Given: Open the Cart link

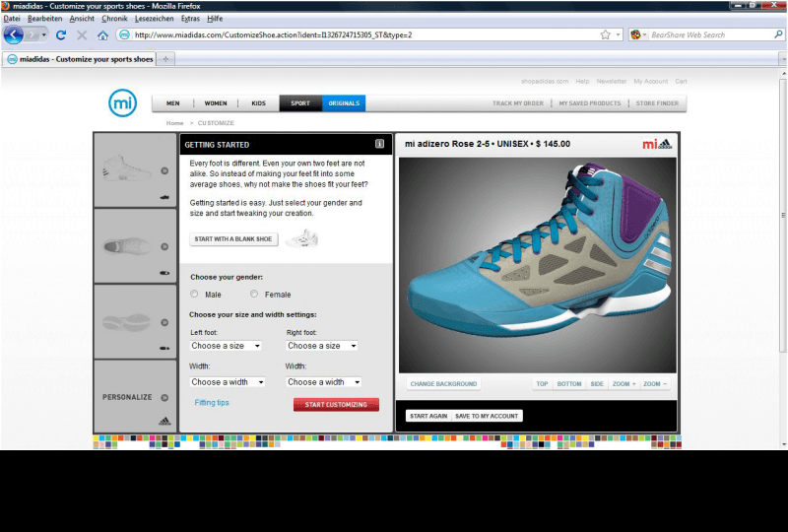Looking at the screenshot, I should click(x=681, y=81).
